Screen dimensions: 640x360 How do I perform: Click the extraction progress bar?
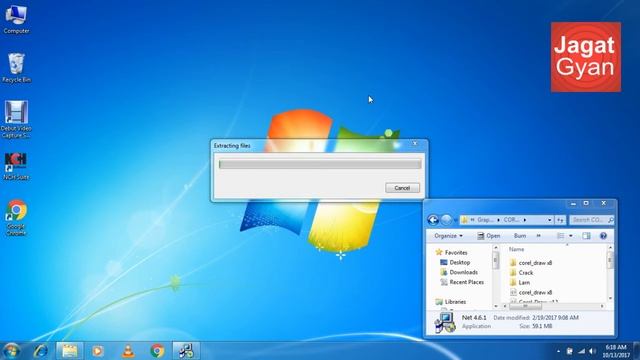(x=320, y=164)
